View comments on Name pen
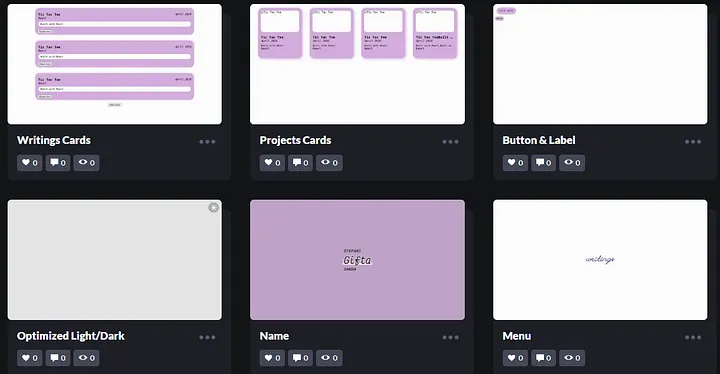The height and width of the screenshot is (374, 720). point(300,358)
